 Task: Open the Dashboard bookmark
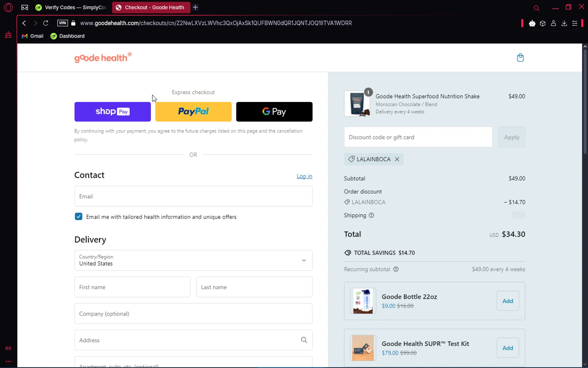tap(67, 36)
